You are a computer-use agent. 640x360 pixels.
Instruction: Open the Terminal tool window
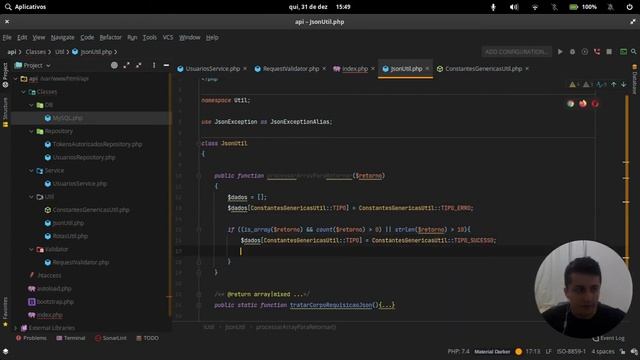(x=71, y=338)
